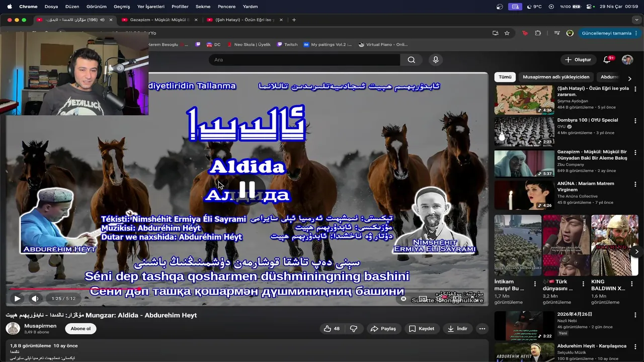Viewport: 644px width, 362px height.
Task: Open the player settings gear
Action: pyautogui.click(x=440, y=299)
